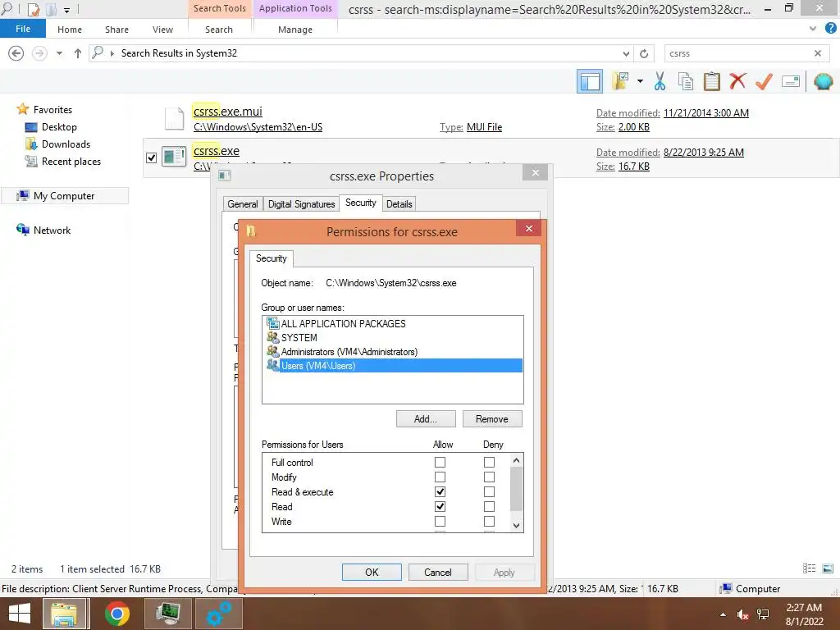Go back with the Back arrow
The height and width of the screenshot is (630, 840).
pyautogui.click(x=16, y=53)
